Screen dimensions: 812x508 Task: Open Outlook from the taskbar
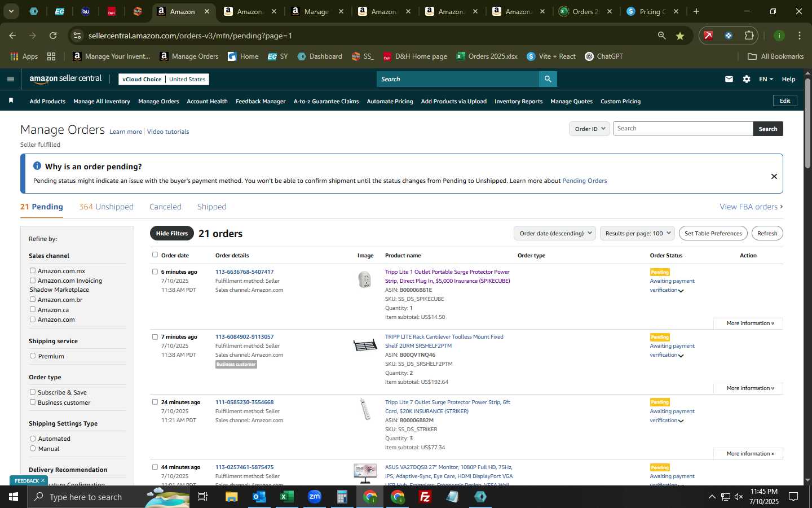[259, 497]
